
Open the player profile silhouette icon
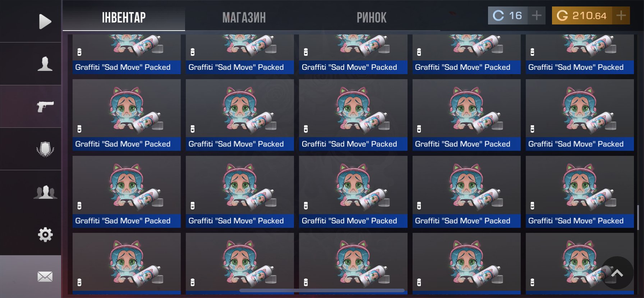[45, 64]
